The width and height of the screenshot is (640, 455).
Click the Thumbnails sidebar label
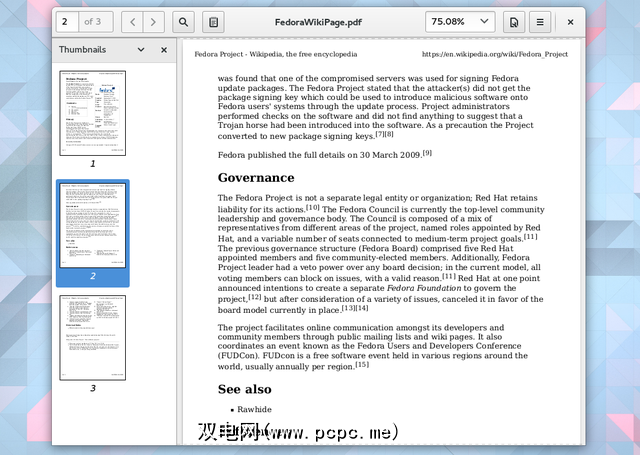pyautogui.click(x=82, y=50)
